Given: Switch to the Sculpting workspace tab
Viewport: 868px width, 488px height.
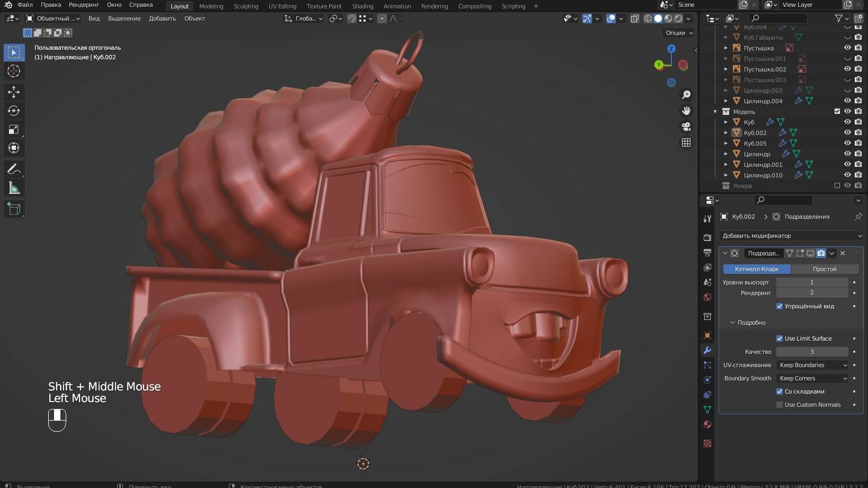Looking at the screenshot, I should (x=246, y=6).
